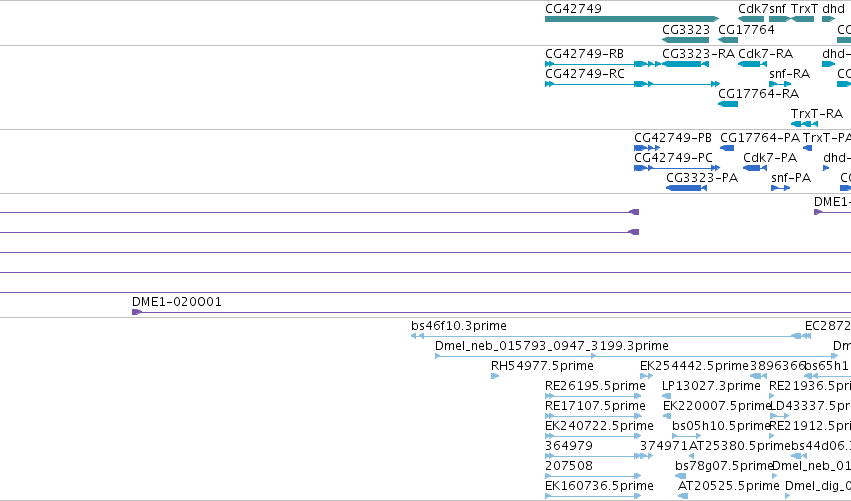This screenshot has width=851, height=501.
Task: Click the TrxT-RA transcript
Action: (x=804, y=124)
